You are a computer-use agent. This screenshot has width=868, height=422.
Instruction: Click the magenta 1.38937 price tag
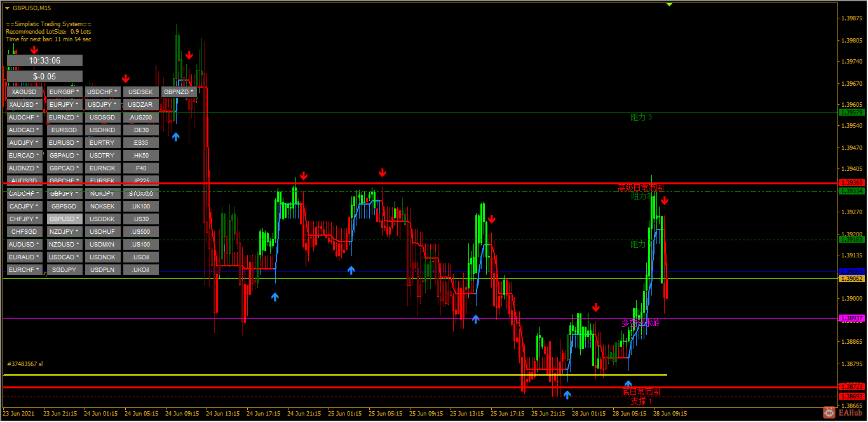(x=851, y=318)
